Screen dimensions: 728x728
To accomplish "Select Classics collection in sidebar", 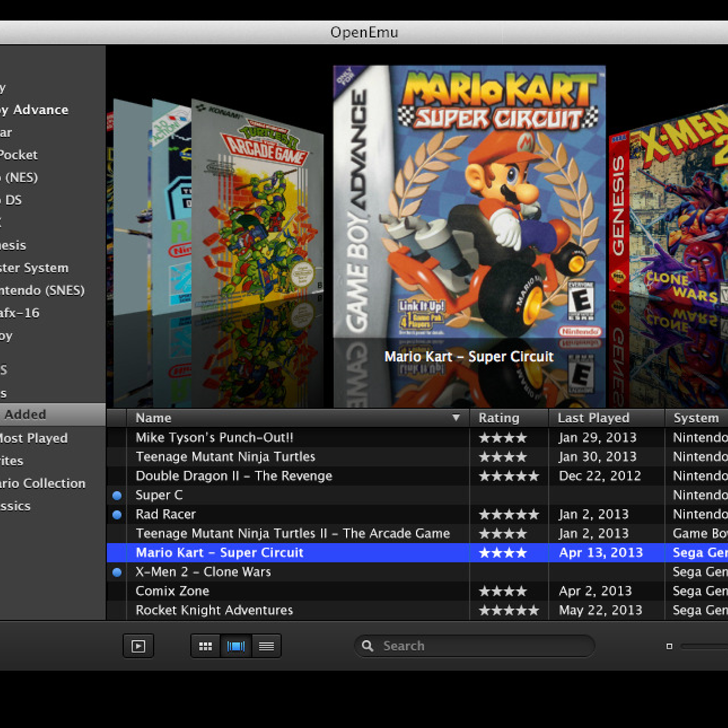I will (15, 506).
